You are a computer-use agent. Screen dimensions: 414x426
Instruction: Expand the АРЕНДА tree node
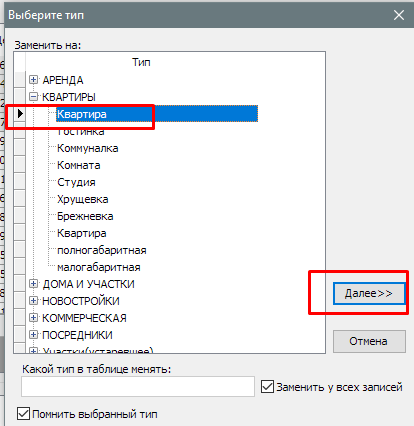33,80
